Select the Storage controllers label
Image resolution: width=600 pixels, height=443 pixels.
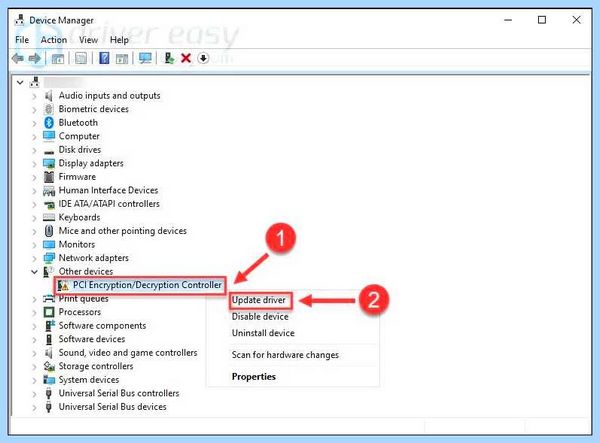click(x=96, y=366)
